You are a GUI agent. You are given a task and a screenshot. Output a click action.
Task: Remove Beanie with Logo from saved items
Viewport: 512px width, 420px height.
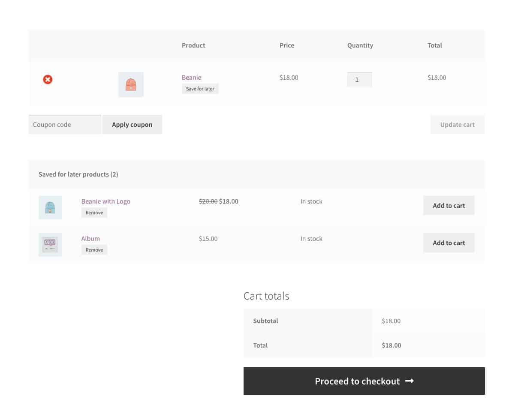click(94, 213)
